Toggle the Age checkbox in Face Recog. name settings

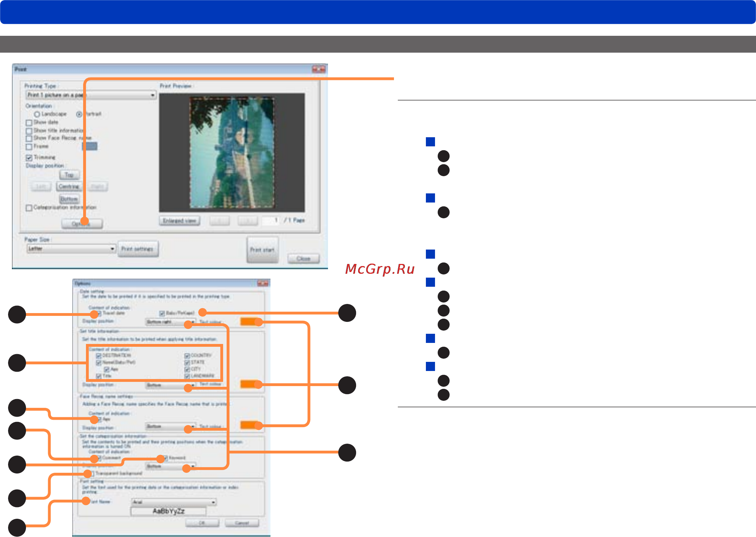(99, 419)
